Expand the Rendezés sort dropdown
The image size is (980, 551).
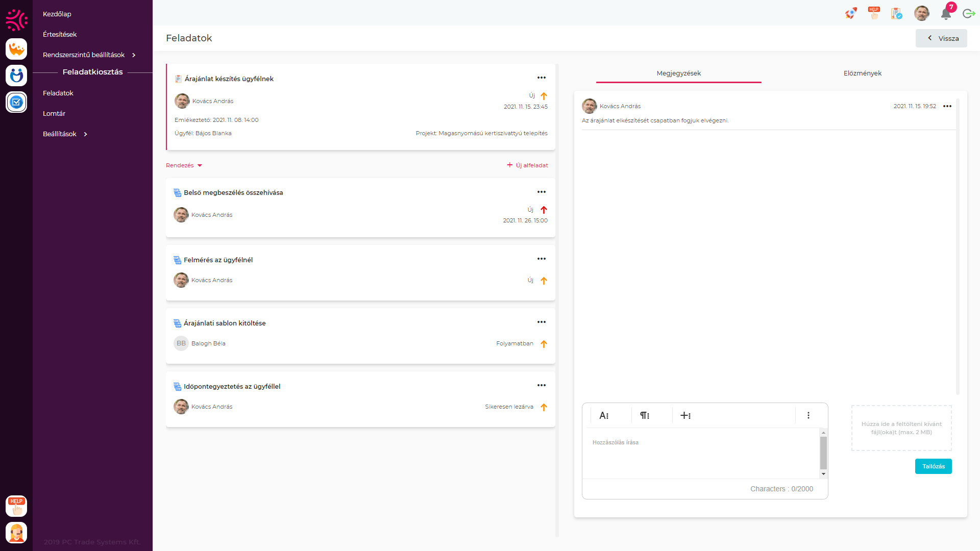point(184,165)
